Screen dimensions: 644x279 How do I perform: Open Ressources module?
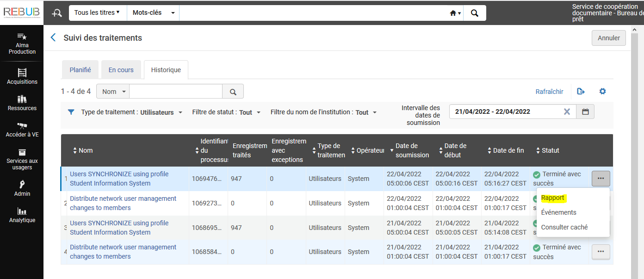[22, 103]
